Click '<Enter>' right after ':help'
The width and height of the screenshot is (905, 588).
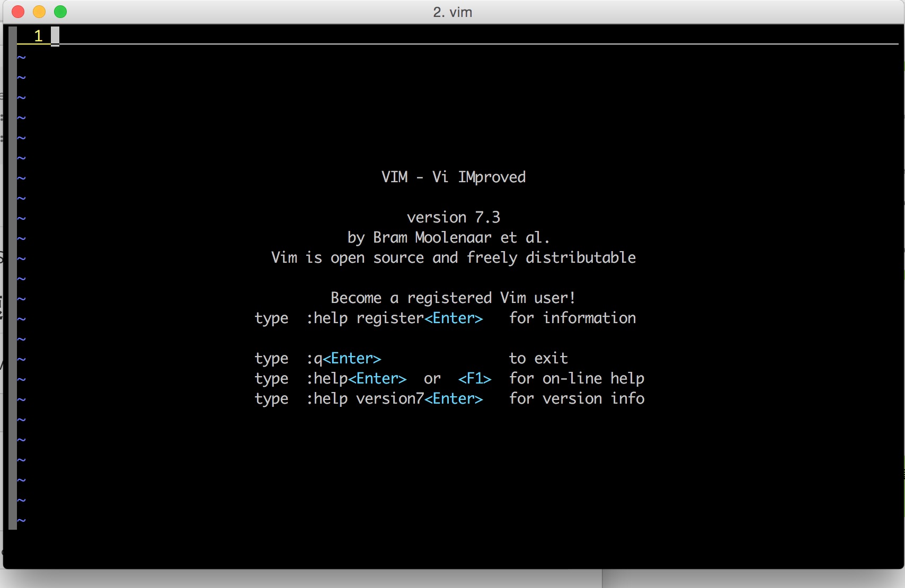click(377, 378)
